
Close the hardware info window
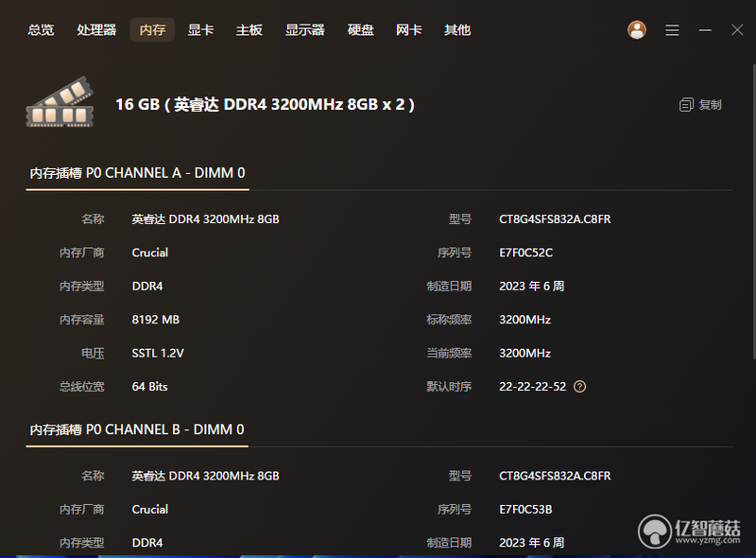click(737, 30)
